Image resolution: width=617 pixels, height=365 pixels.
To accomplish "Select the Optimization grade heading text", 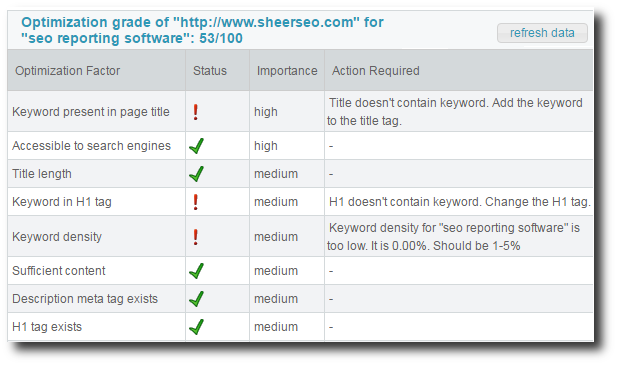I will click(x=202, y=30).
